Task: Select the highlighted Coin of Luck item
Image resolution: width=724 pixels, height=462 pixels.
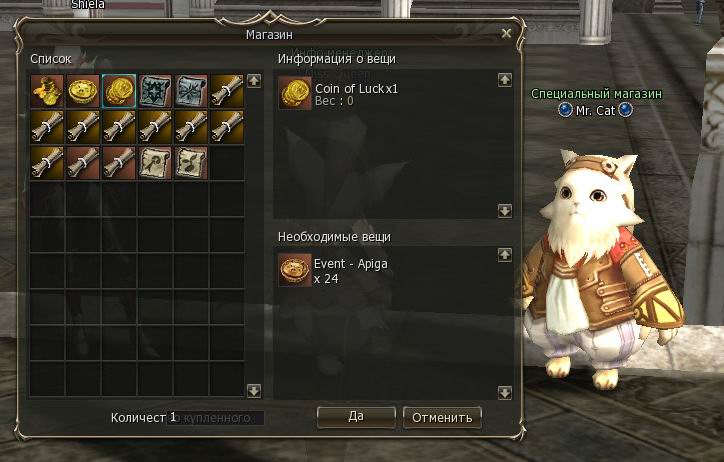Action: (x=119, y=91)
